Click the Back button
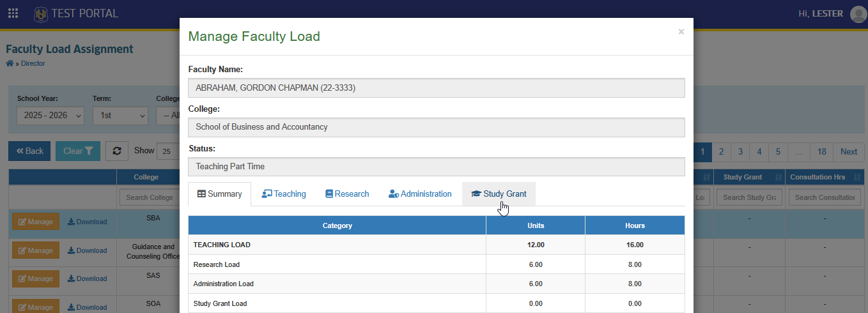Viewport: 868px width, 313px height. [x=29, y=151]
